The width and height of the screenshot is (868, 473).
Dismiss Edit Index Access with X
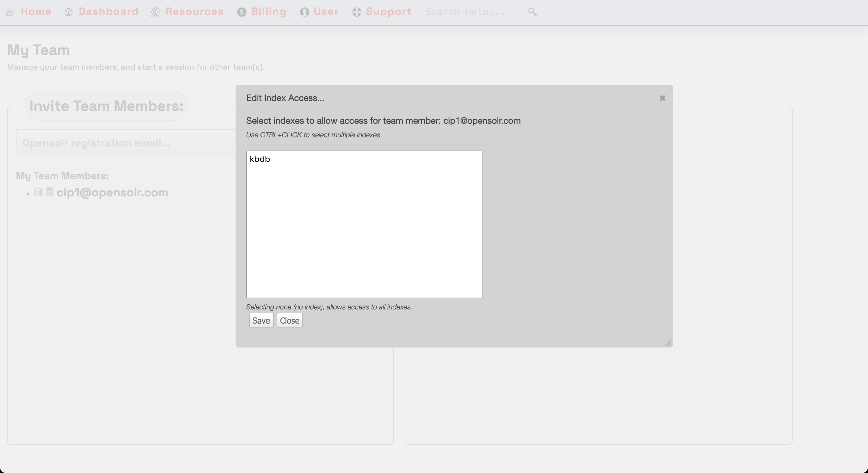click(x=662, y=98)
